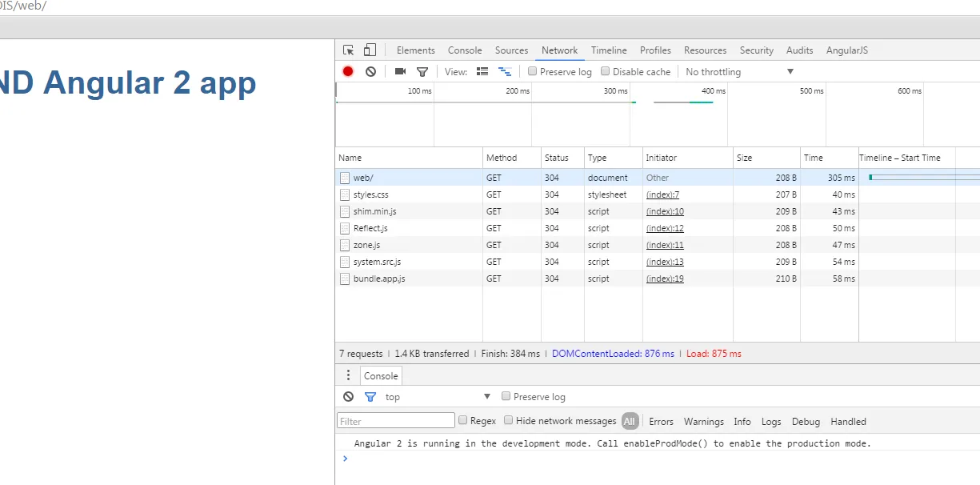The image size is (980, 485).
Task: Clear the network log icon
Action: (370, 71)
